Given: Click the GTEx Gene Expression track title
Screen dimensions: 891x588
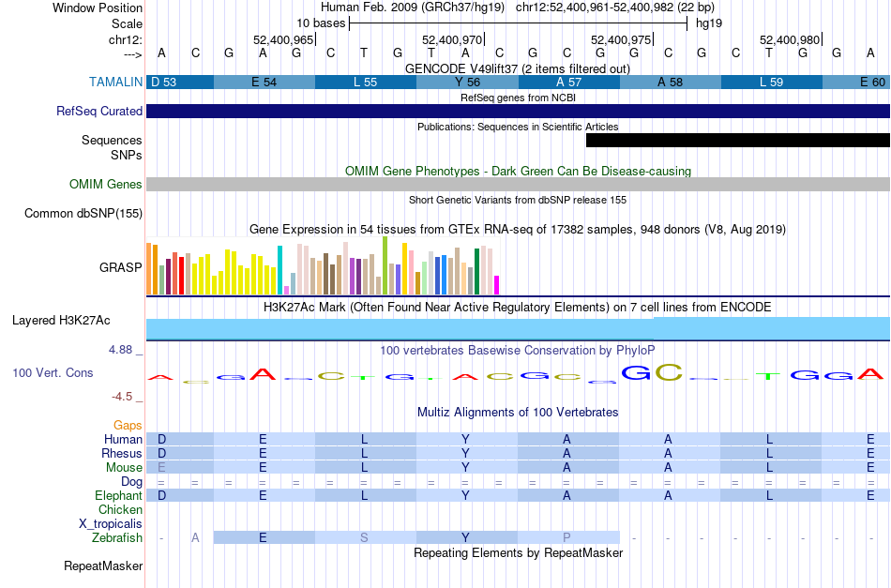Looking at the screenshot, I should click(518, 230).
